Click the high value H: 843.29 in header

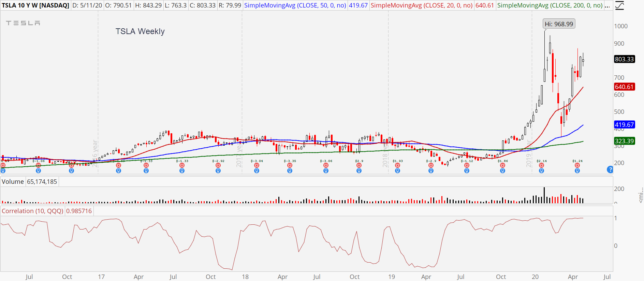coord(148,5)
